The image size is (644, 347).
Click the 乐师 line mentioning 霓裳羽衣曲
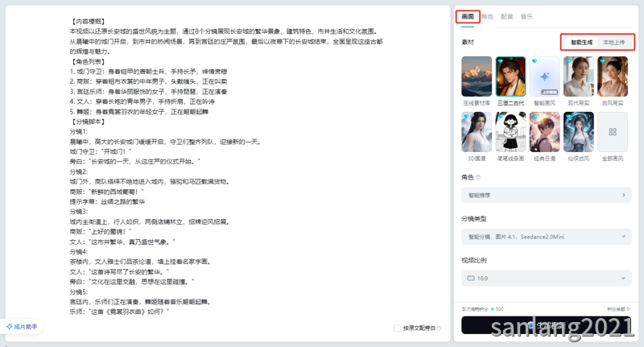119,312
